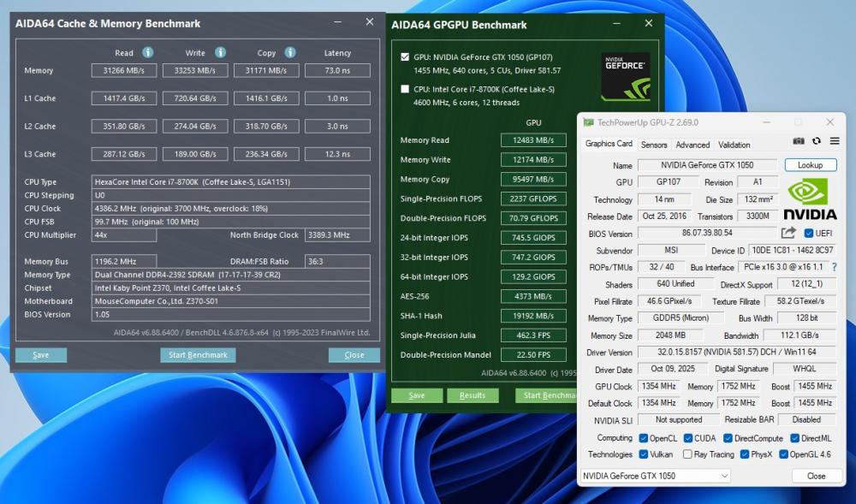This screenshot has width=856, height=504.
Task: Click Results button in GPGPU Benchmark
Action: pyautogui.click(x=473, y=395)
